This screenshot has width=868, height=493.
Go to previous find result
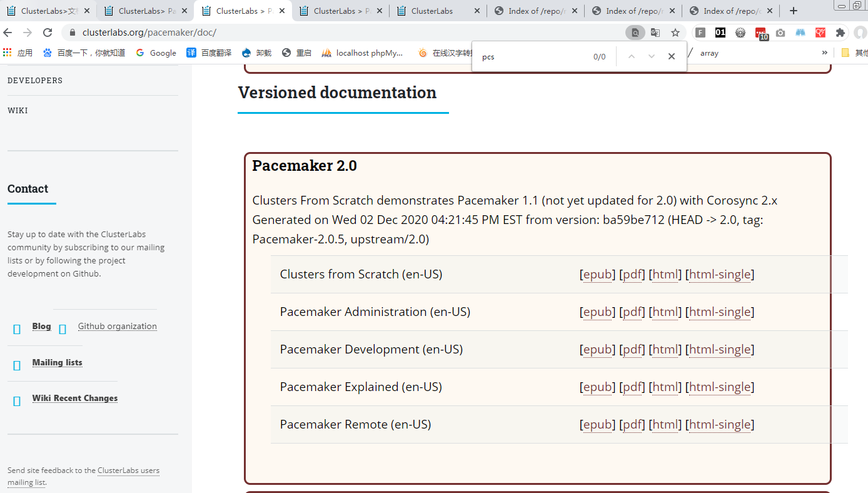click(x=632, y=56)
